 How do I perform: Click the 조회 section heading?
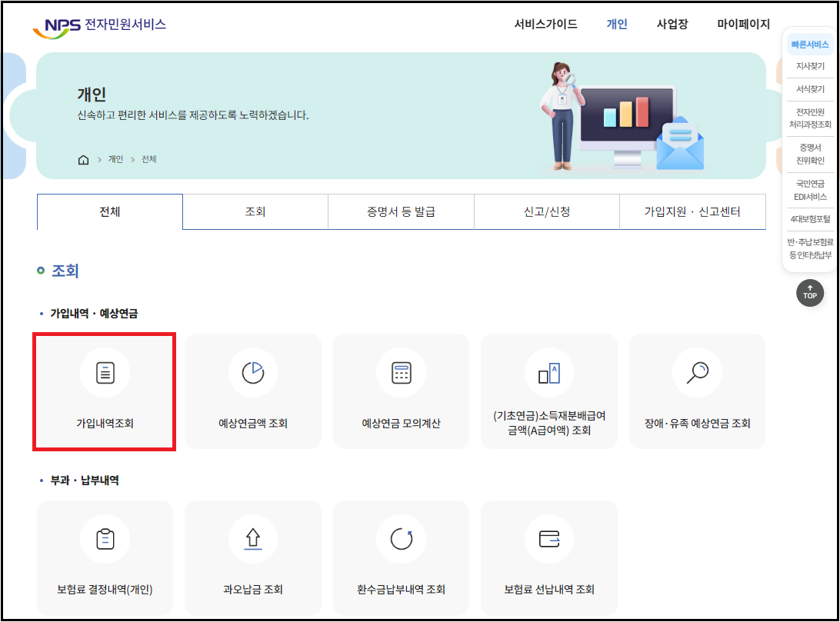click(65, 271)
